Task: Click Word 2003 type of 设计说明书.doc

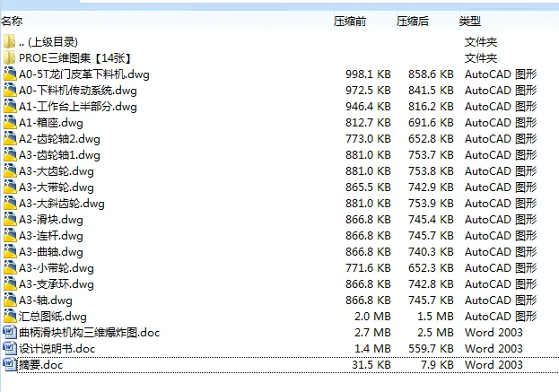Action: coord(493,349)
